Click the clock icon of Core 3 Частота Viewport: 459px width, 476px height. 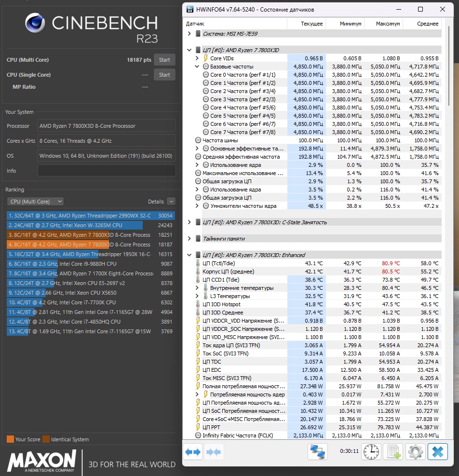click(x=205, y=99)
